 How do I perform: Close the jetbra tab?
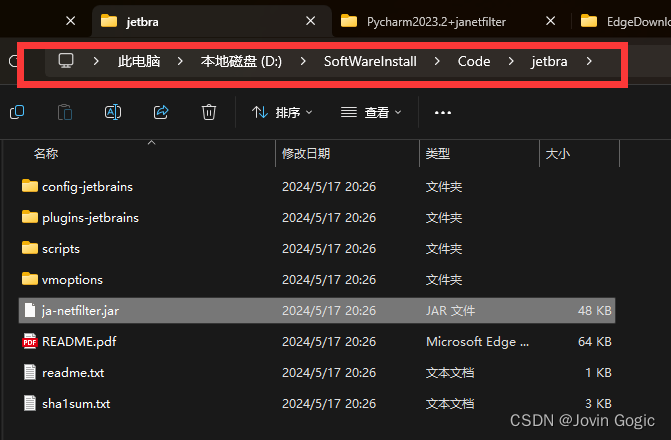pos(311,21)
